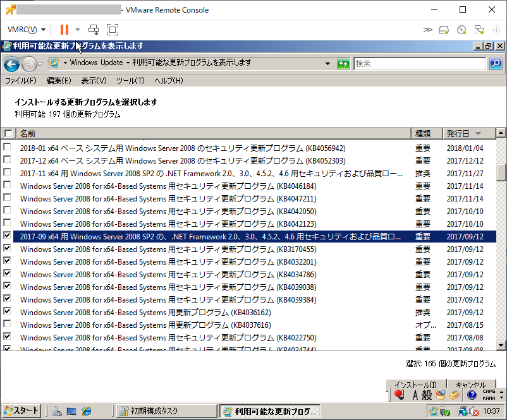Sort the list by 種類 column
The height and width of the screenshot is (420, 507).
tap(427, 133)
